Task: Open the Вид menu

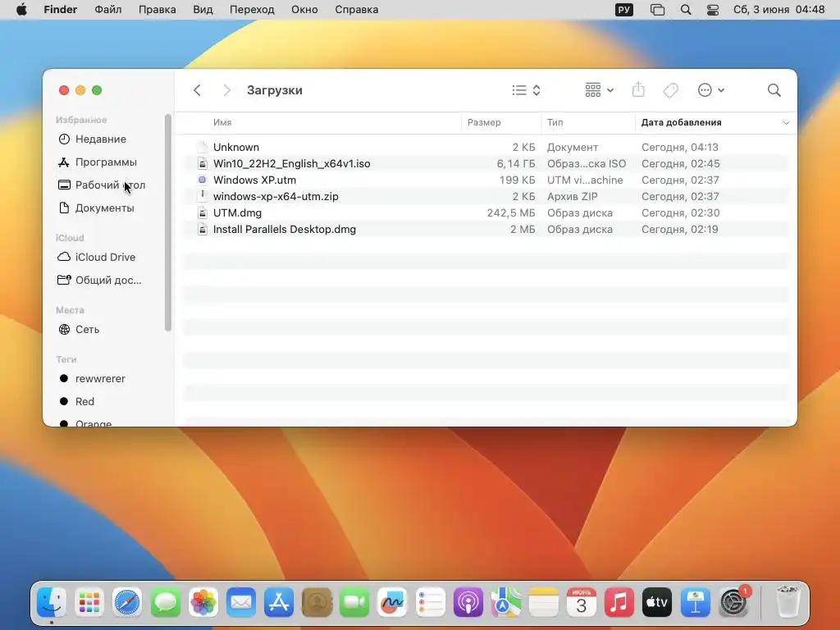Action: [203, 10]
